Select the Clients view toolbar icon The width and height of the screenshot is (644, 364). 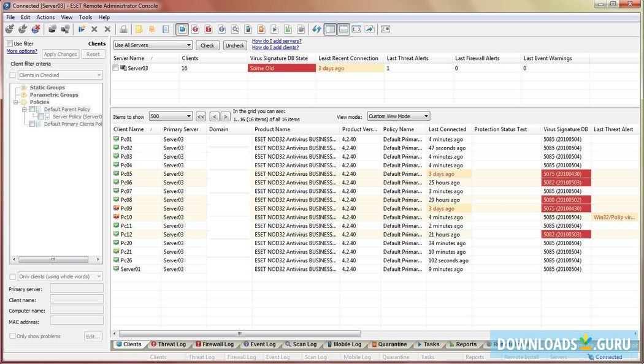coord(182,29)
